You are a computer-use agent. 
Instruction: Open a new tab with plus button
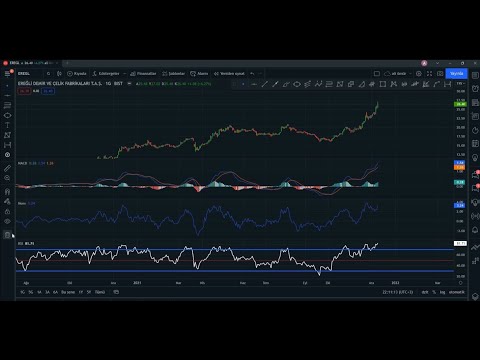67,63
